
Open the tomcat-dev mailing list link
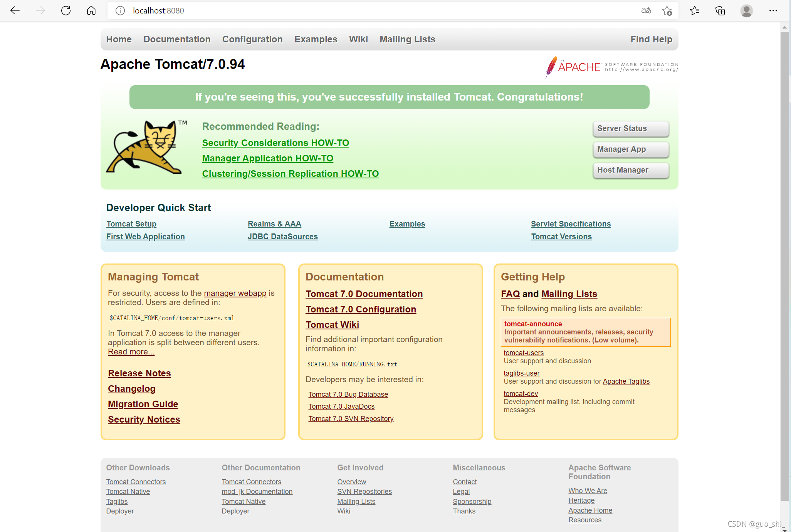coord(521,394)
